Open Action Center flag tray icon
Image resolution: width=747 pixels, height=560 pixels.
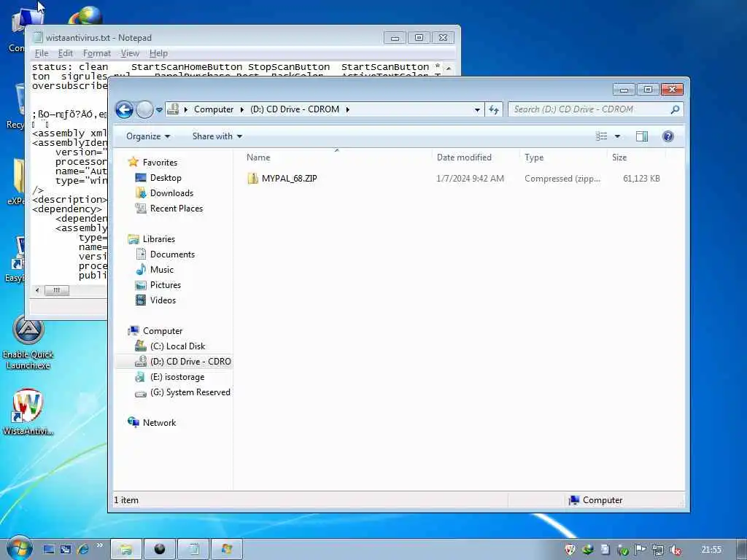[x=640, y=550]
